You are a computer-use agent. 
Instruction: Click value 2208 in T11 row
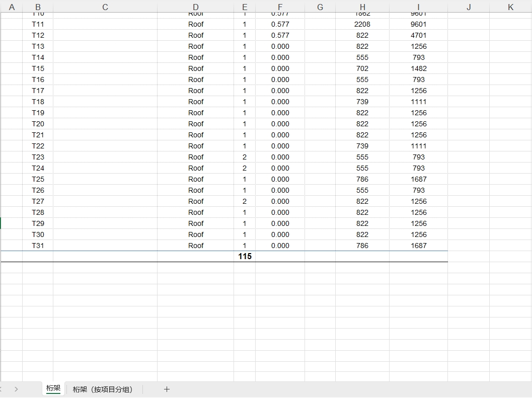362,24
